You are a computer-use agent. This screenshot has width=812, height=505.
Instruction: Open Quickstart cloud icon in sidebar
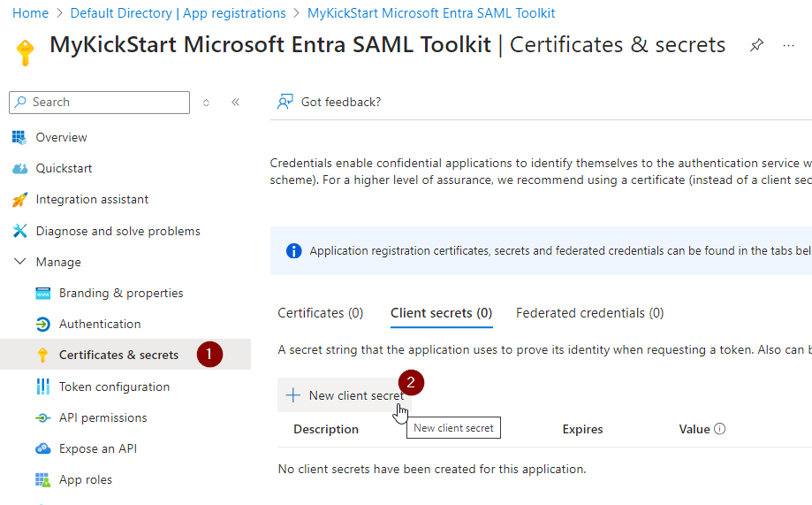[x=19, y=168]
